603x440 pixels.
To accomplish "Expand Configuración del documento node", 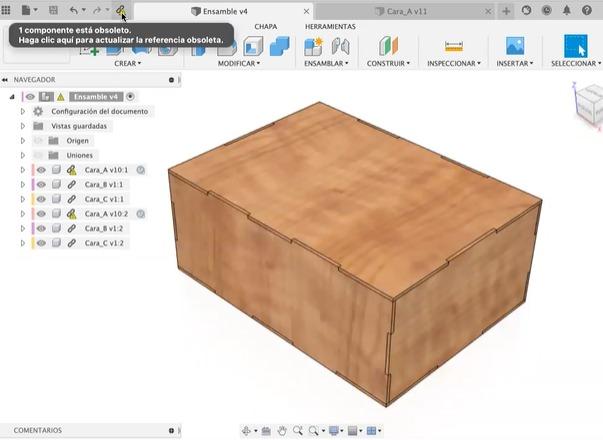I will 23,112.
